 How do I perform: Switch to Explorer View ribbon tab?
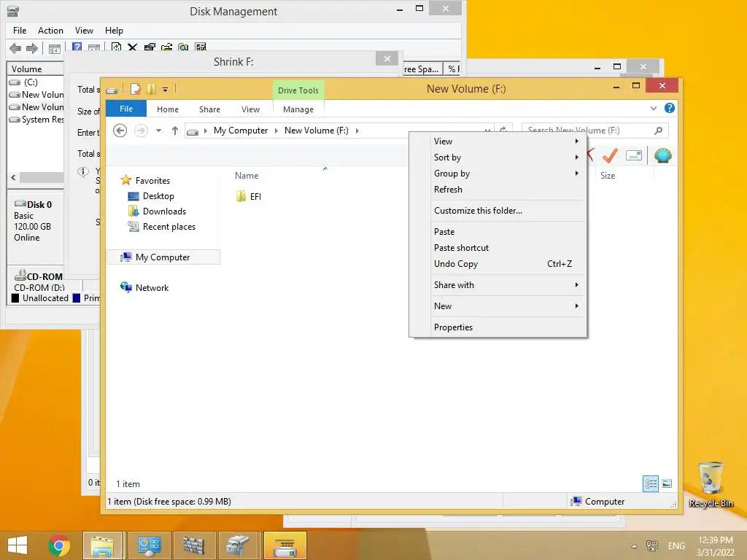pyautogui.click(x=251, y=109)
